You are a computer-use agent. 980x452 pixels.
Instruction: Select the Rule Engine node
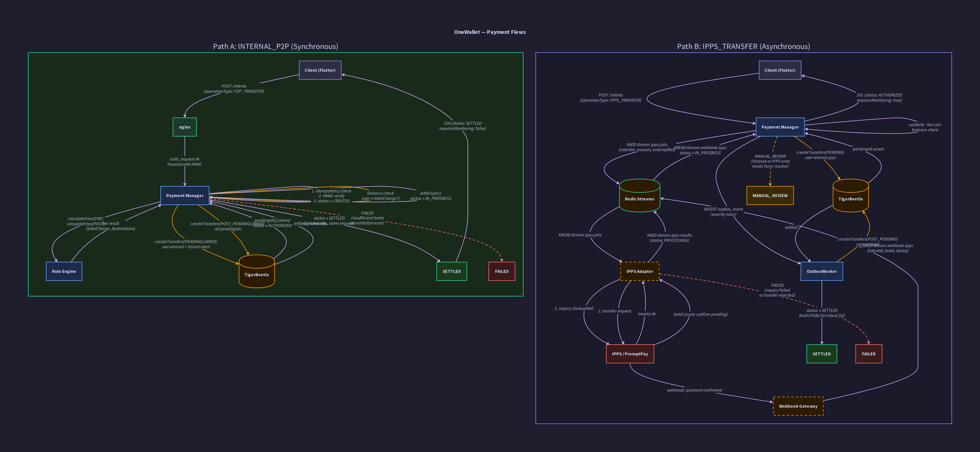[x=64, y=271]
